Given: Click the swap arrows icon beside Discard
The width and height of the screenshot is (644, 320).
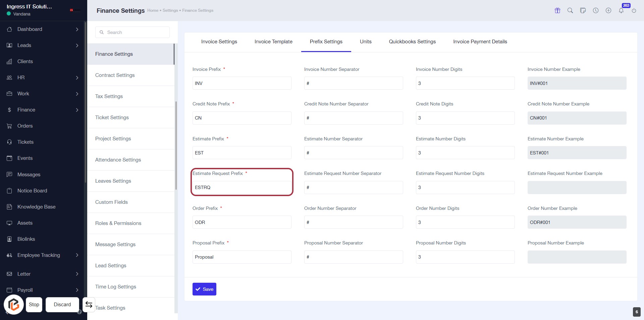Looking at the screenshot, I should coord(89,305).
